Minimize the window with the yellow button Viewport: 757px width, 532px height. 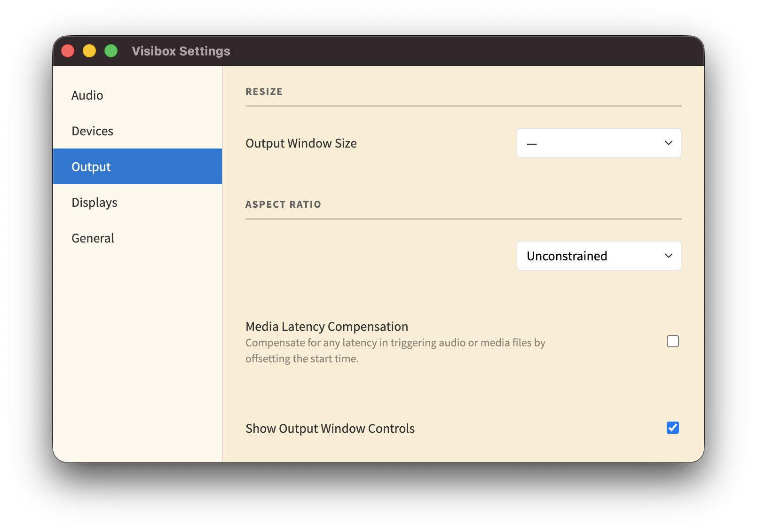[89, 50]
